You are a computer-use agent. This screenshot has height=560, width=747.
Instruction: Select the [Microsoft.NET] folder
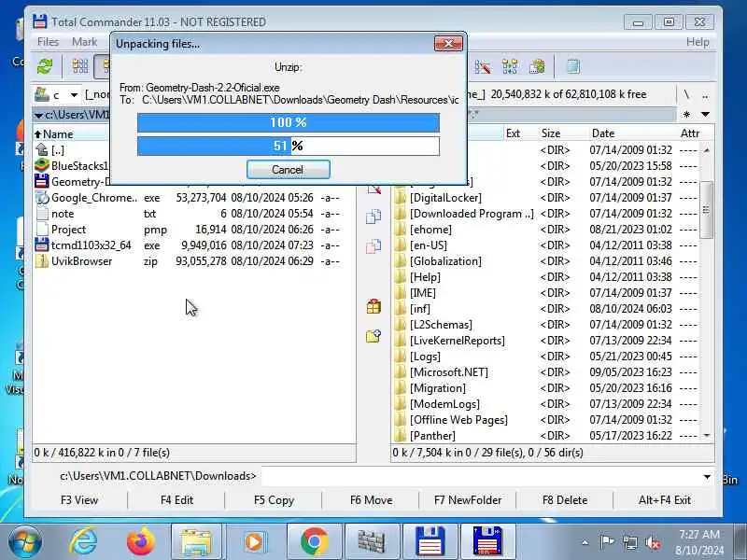(x=545, y=372)
